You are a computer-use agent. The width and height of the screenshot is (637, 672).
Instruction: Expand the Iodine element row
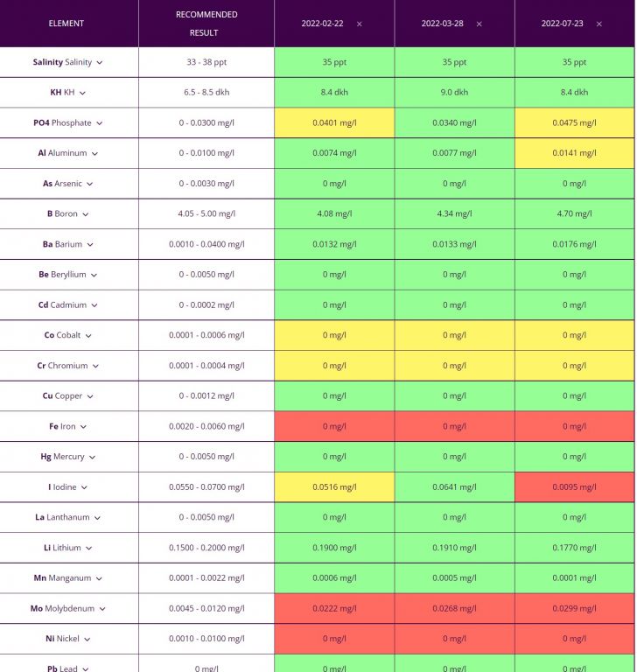pos(85,487)
